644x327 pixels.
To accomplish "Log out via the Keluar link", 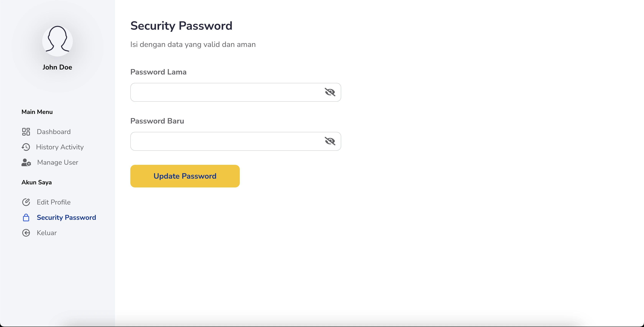I will pyautogui.click(x=47, y=233).
